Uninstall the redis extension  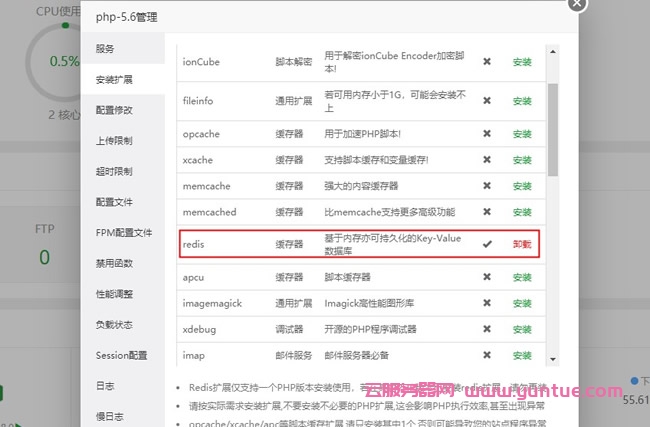tap(522, 244)
